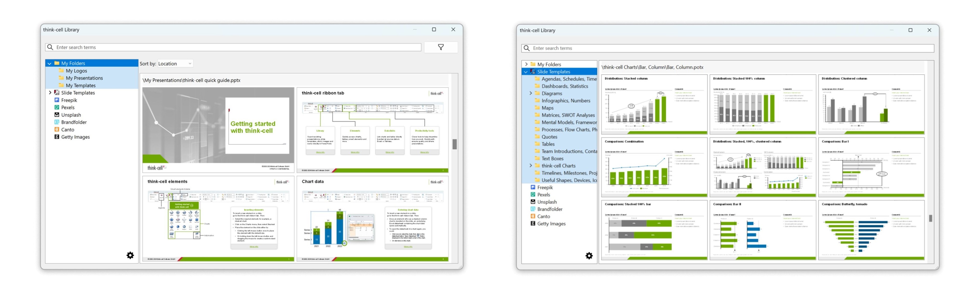
Task: Select Comparison: Stacked 100% bar template
Action: pyautogui.click(x=654, y=230)
